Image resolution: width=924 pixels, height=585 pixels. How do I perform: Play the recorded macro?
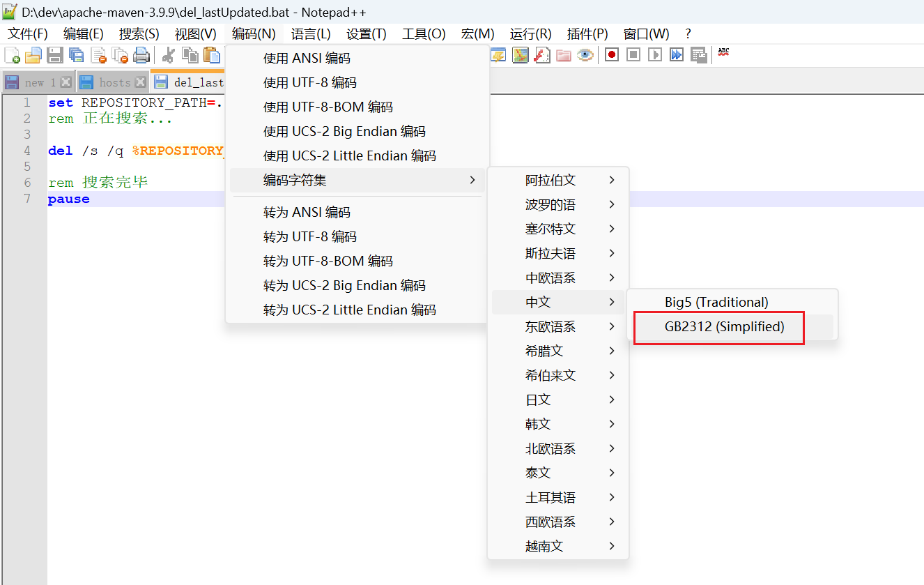pyautogui.click(x=654, y=54)
